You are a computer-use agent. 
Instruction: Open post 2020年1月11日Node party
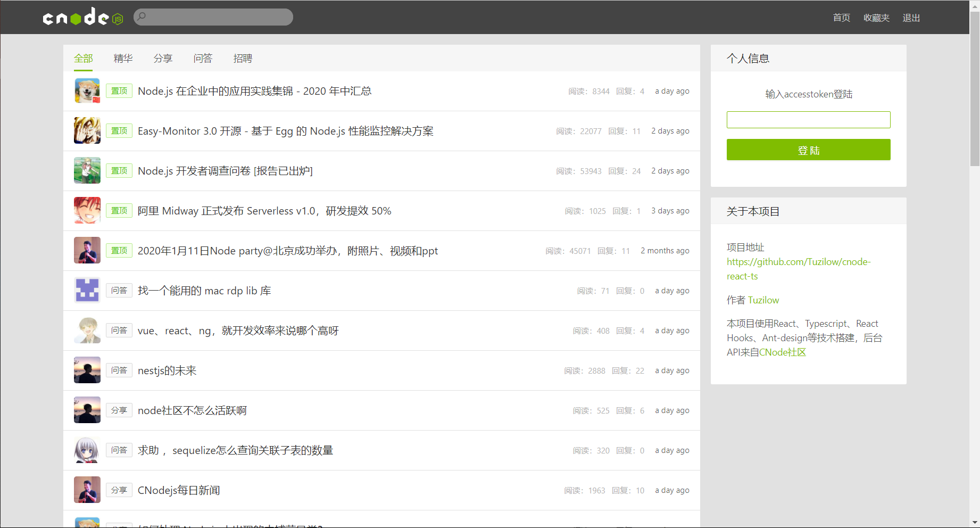point(288,251)
